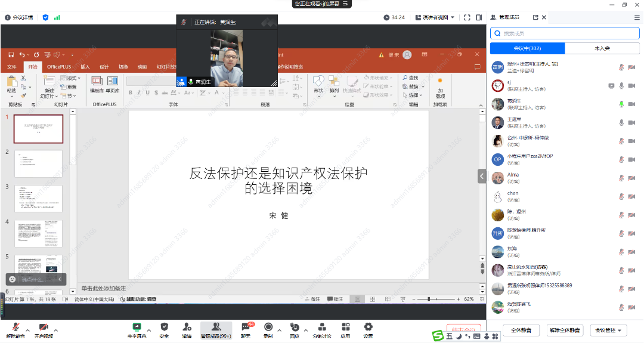644x343 pixels.
Task: Turn on camera with 开启视频
Action: (x=44, y=329)
